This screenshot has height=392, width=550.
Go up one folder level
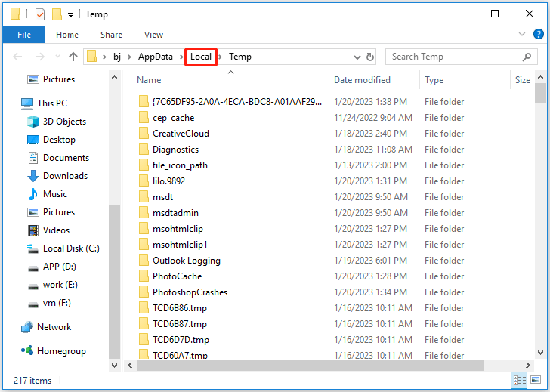pos(73,57)
